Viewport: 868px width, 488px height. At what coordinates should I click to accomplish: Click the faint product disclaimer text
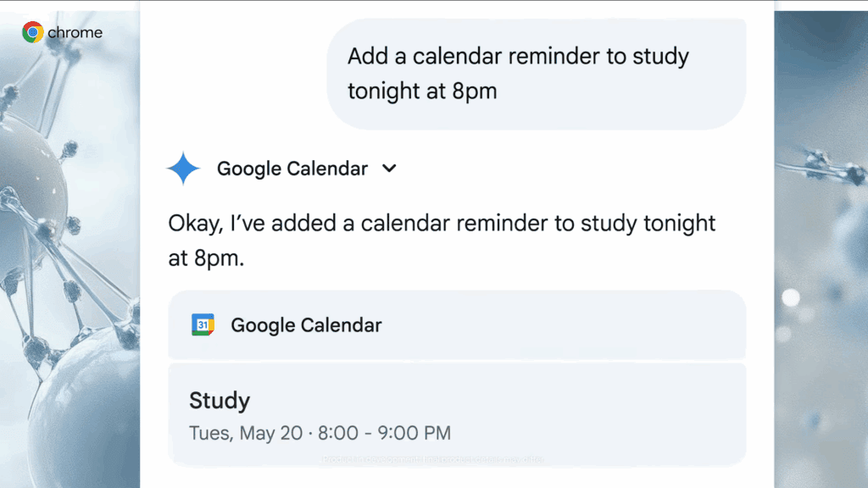[x=432, y=459]
